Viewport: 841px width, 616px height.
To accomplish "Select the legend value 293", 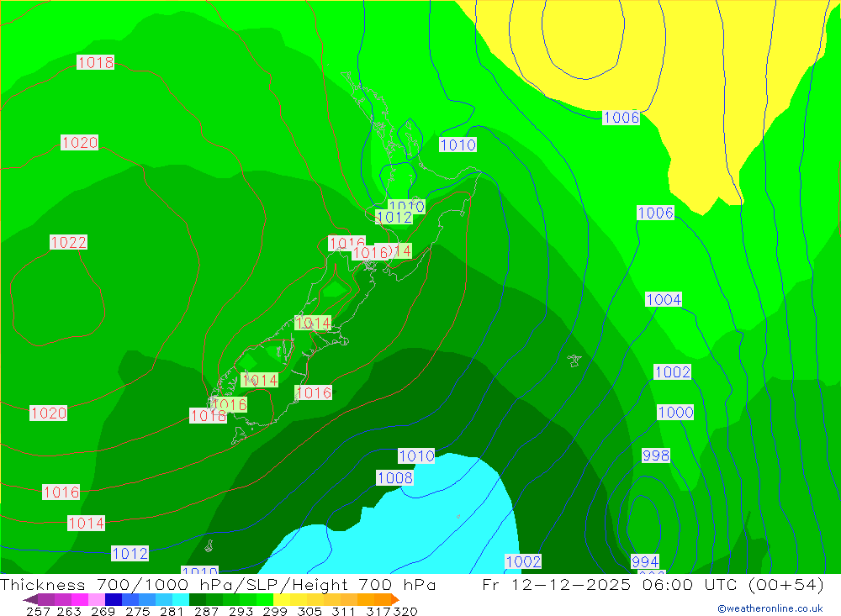I will [x=241, y=611].
